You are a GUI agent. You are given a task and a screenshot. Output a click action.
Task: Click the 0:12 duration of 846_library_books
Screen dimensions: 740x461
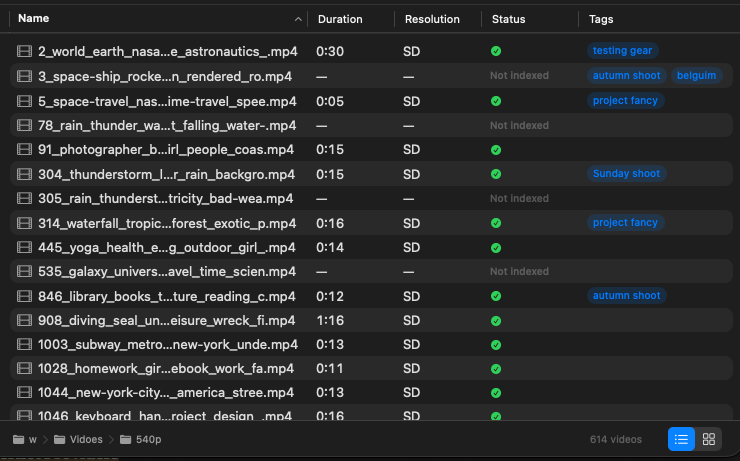[x=330, y=296]
